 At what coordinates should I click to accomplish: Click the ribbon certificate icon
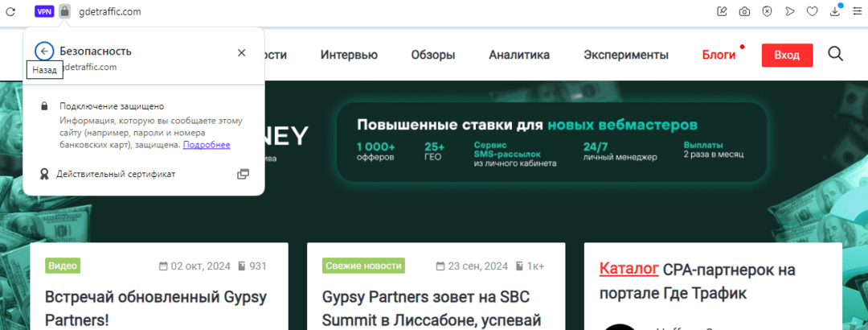click(43, 175)
